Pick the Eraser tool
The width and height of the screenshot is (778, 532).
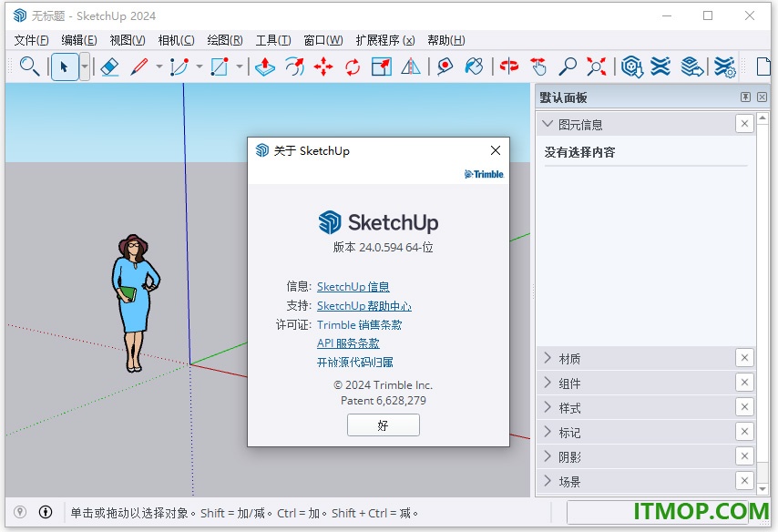(x=109, y=66)
